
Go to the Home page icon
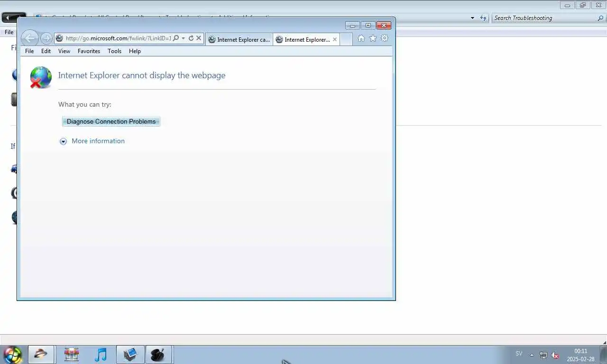[361, 38]
